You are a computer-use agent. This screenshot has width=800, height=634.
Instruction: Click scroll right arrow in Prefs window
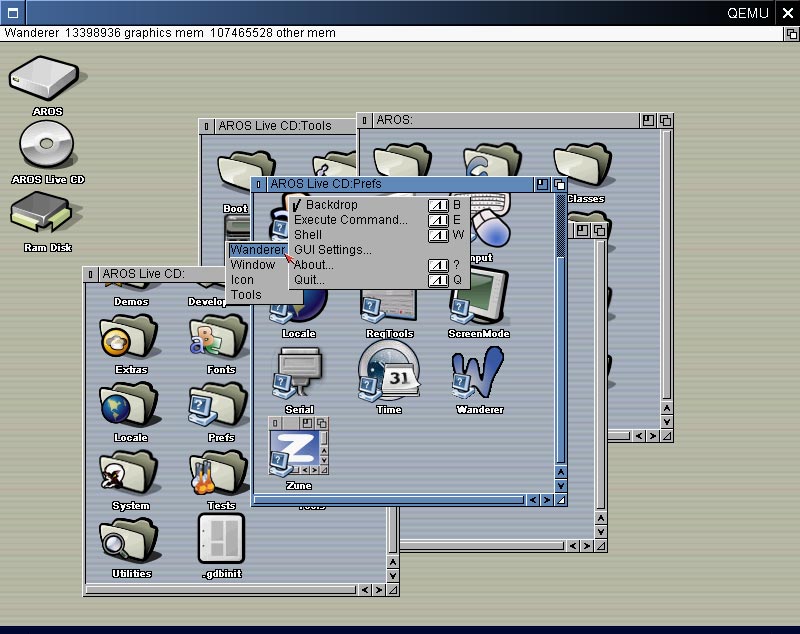coord(546,500)
